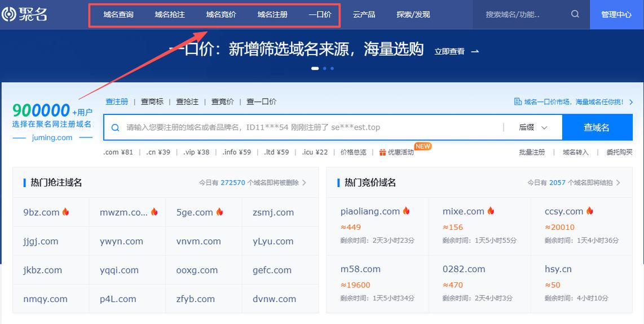Image resolution: width=644 pixels, height=324 pixels.
Task: Click the .info ¥59 price link
Action: point(237,152)
